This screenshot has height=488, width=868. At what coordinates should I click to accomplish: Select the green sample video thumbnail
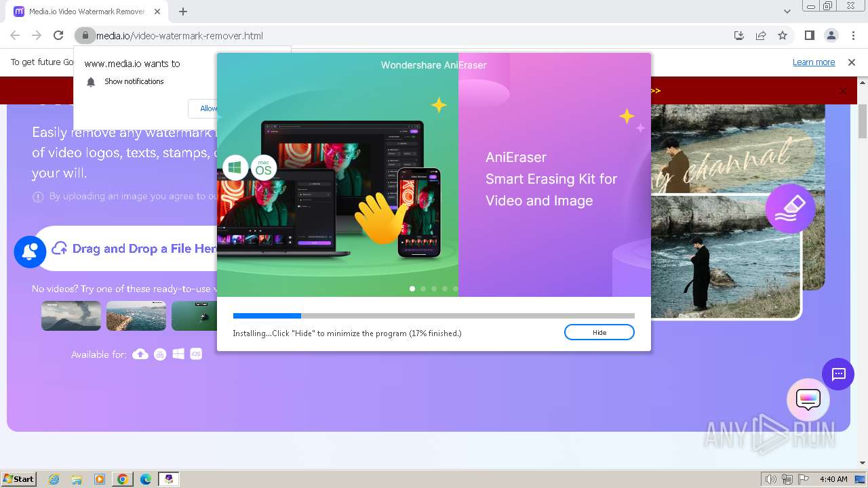coord(194,316)
